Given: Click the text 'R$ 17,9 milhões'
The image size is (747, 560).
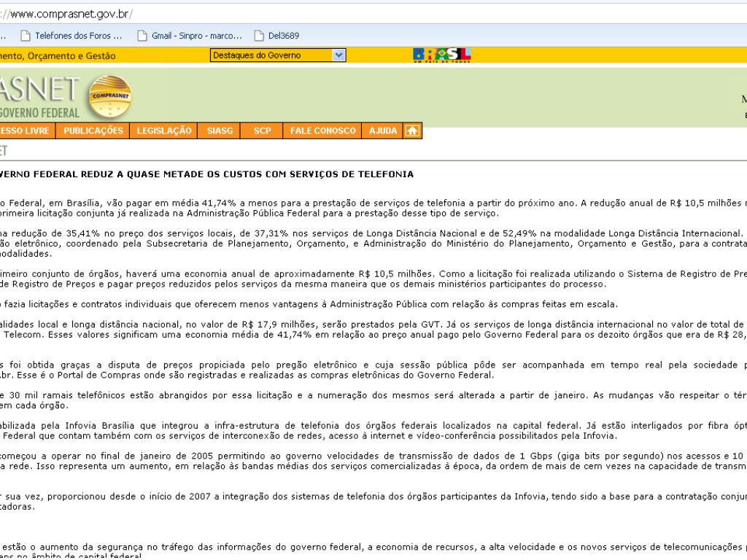Looking at the screenshot, I should tap(278, 324).
